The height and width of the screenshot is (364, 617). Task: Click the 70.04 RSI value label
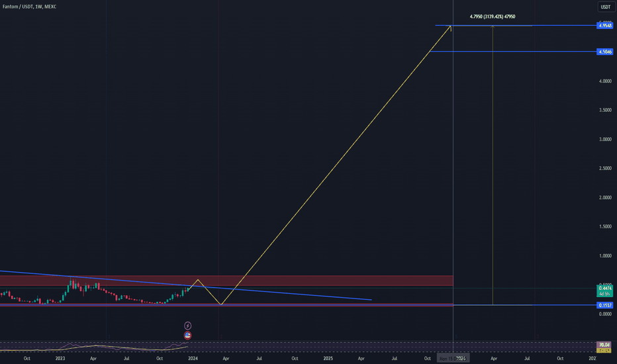[604, 345]
